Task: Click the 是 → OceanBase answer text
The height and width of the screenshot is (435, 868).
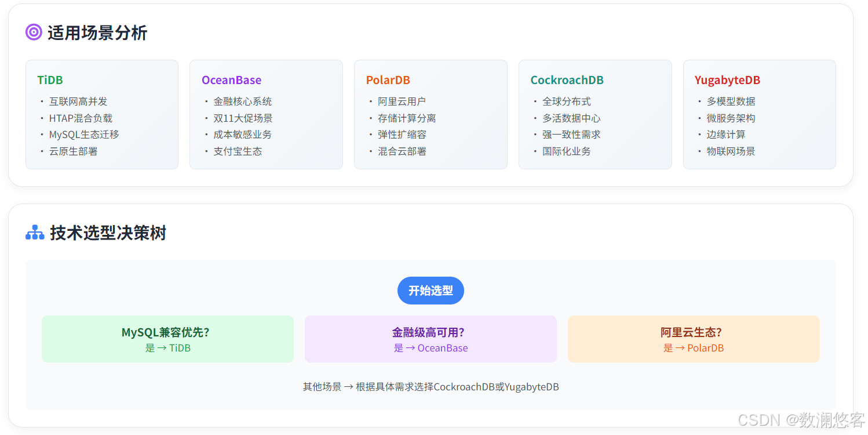Action: tap(431, 348)
